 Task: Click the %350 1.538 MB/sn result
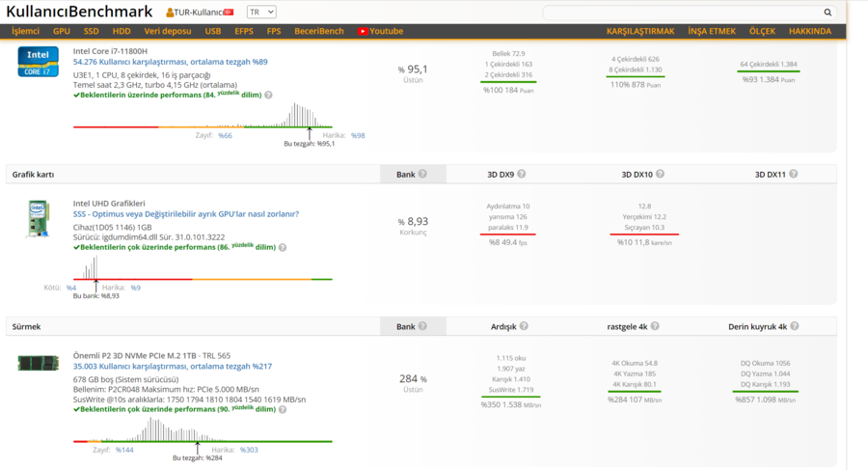click(x=511, y=405)
